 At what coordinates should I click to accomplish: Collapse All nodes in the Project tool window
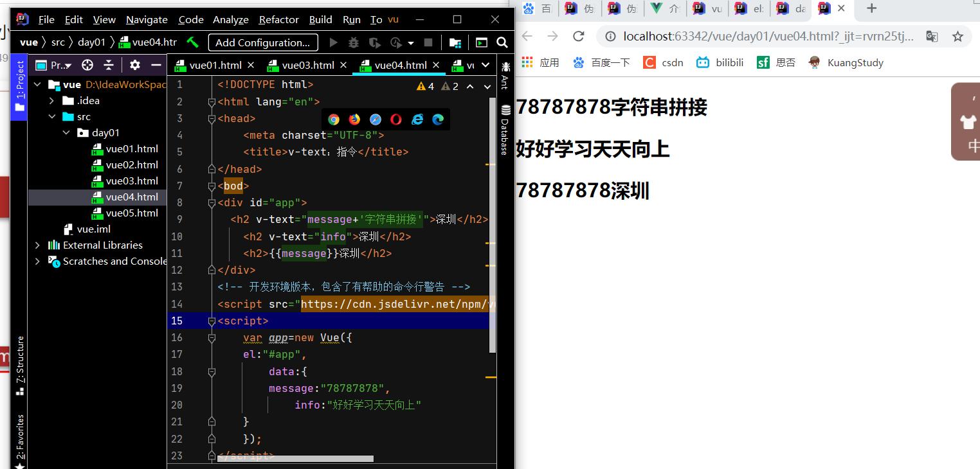pyautogui.click(x=108, y=64)
